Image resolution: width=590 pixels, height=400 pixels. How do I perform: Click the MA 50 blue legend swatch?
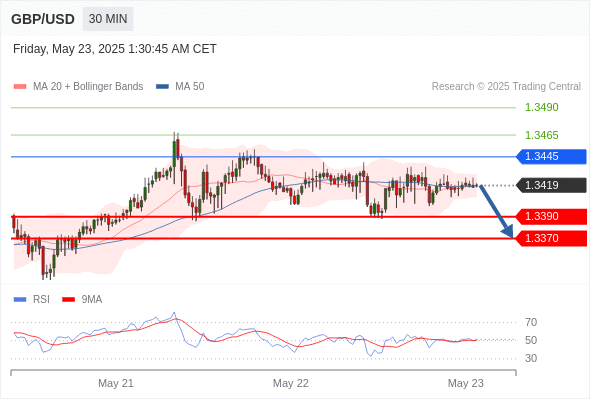click(x=162, y=87)
